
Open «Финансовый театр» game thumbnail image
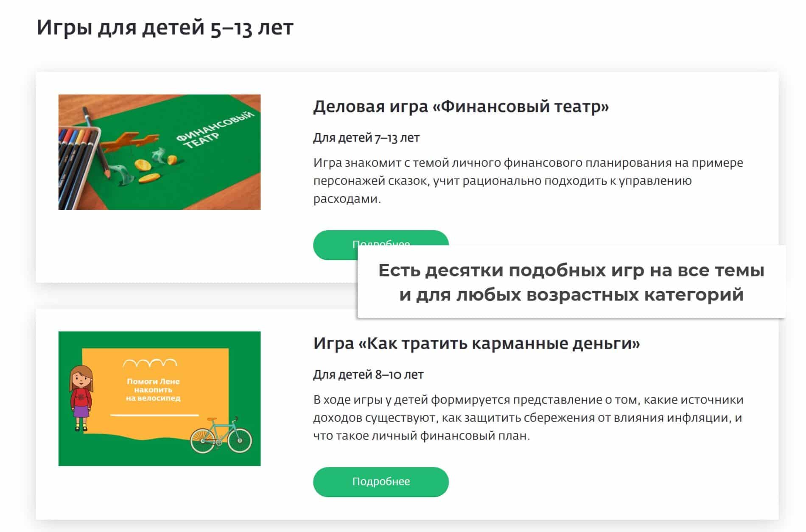(160, 152)
